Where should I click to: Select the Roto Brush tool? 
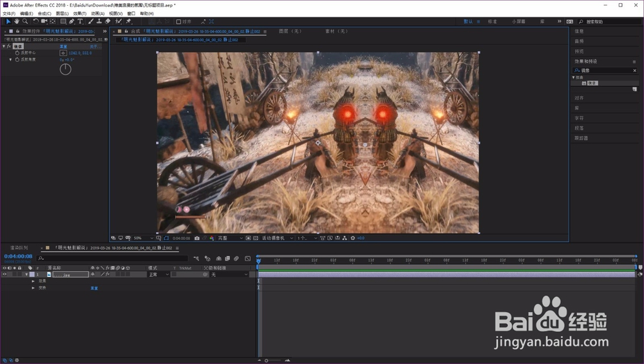(x=118, y=21)
